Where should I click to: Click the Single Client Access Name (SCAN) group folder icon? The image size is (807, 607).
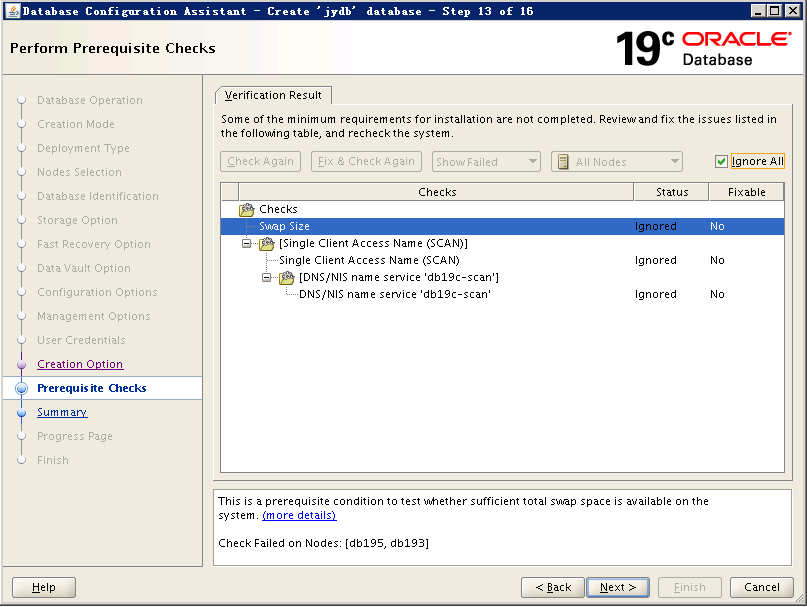click(x=267, y=244)
